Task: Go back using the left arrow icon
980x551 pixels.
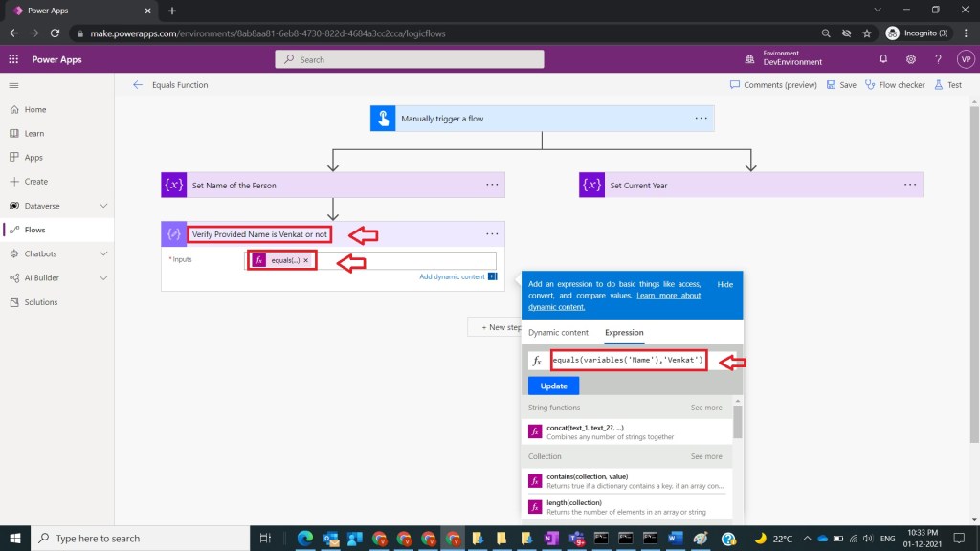Action: click(x=138, y=85)
